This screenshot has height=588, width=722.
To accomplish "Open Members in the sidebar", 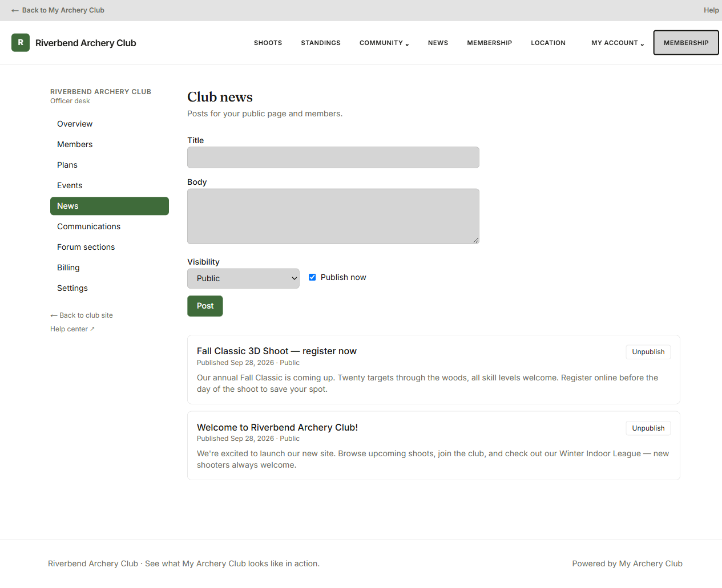I will pos(110,144).
